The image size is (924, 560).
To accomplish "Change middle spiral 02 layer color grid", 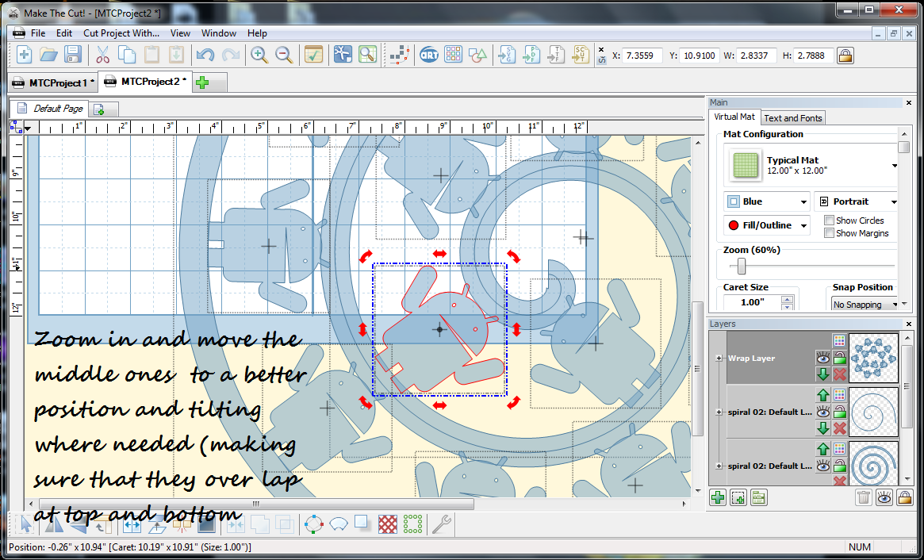I will click(840, 395).
